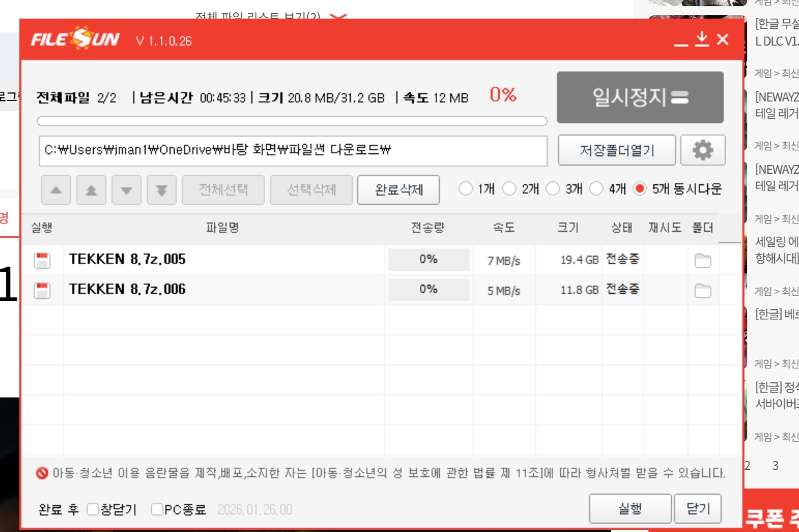Screen dimensions: 799x532
Task: Move selected file to bottom of list
Action: pyautogui.click(x=162, y=190)
